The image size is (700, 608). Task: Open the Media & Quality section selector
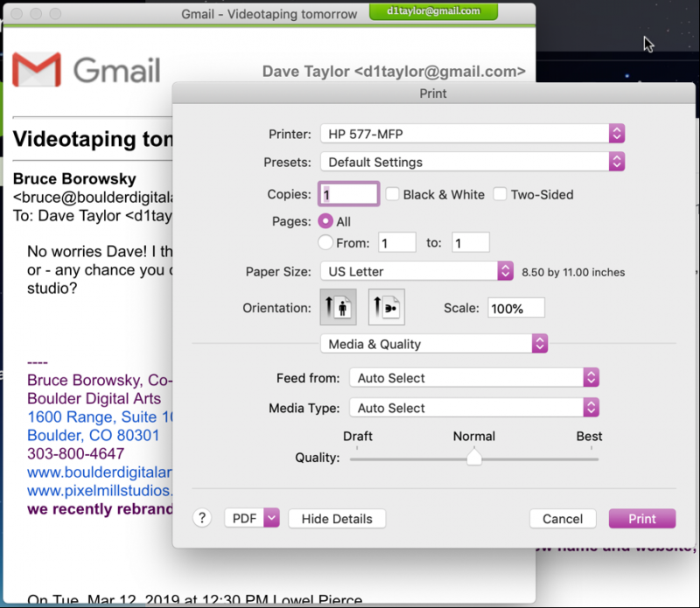434,343
